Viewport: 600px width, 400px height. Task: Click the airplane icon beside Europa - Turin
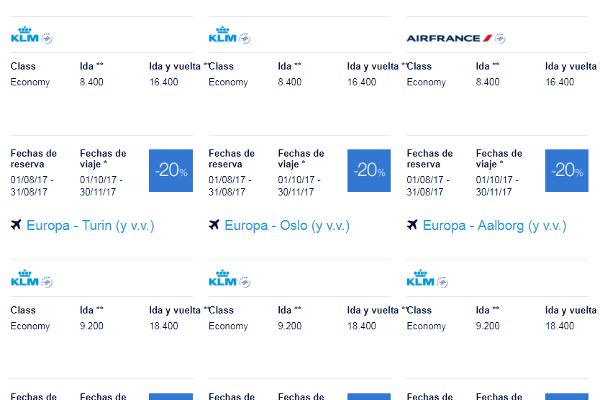tap(16, 225)
